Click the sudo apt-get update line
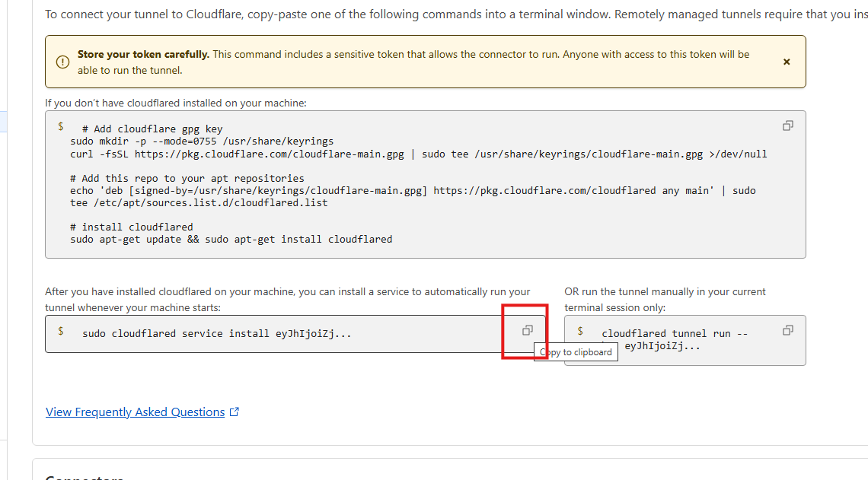 pos(231,239)
